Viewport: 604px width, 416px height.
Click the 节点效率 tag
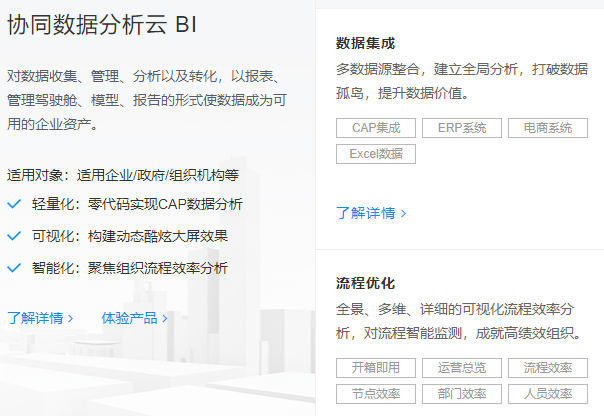pos(376,393)
